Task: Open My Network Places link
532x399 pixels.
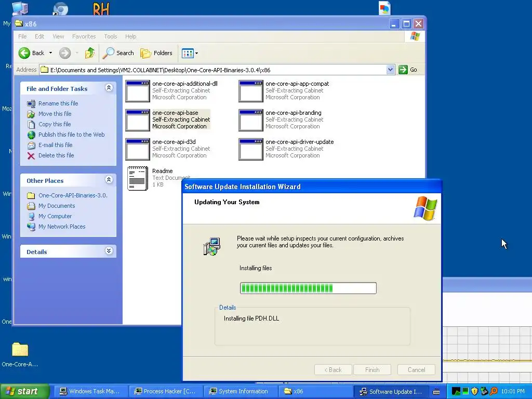Action: 62,227
